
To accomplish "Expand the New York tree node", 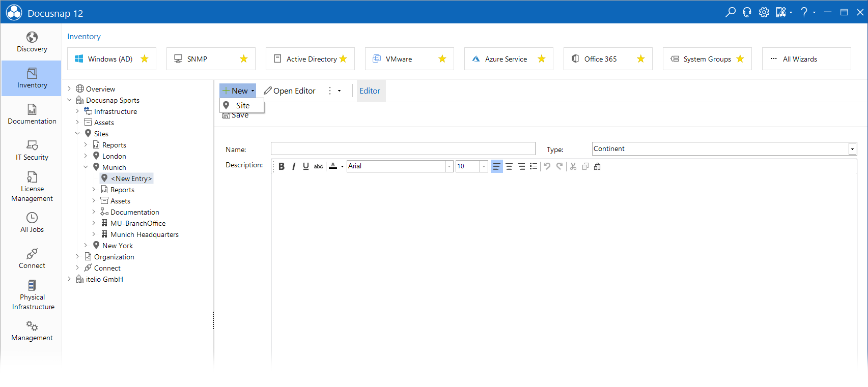I will coord(86,246).
